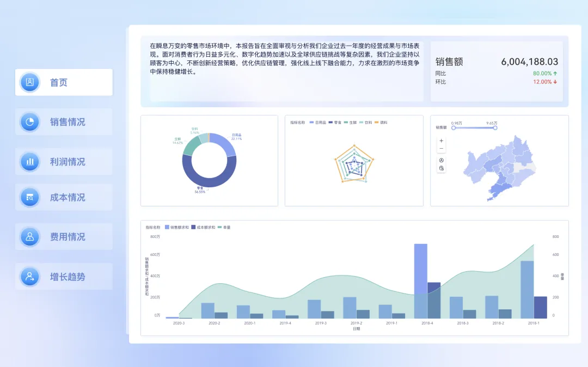Image resolution: width=588 pixels, height=367 pixels.
Task: Click the 环比 value 12.00%
Action: click(542, 82)
